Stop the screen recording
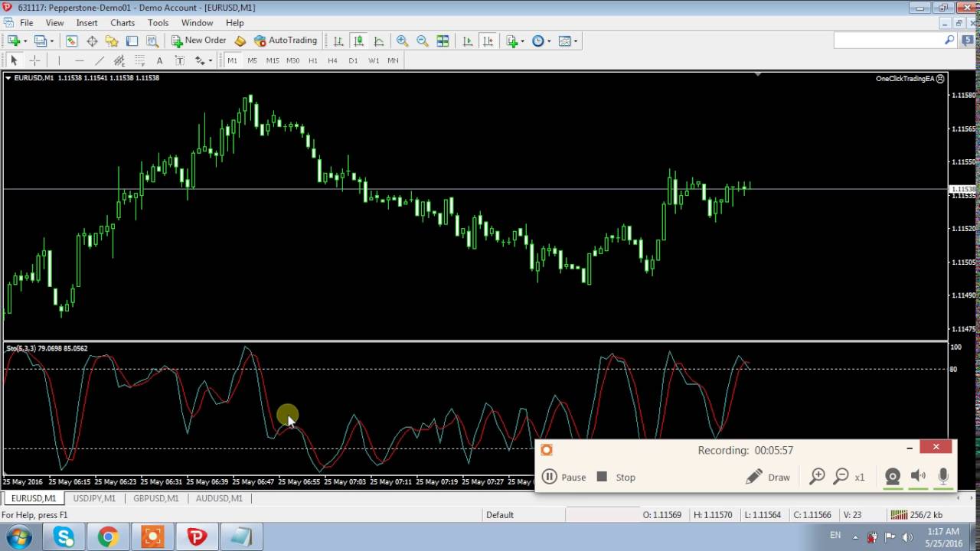Image resolution: width=980 pixels, height=551 pixels. tap(616, 477)
